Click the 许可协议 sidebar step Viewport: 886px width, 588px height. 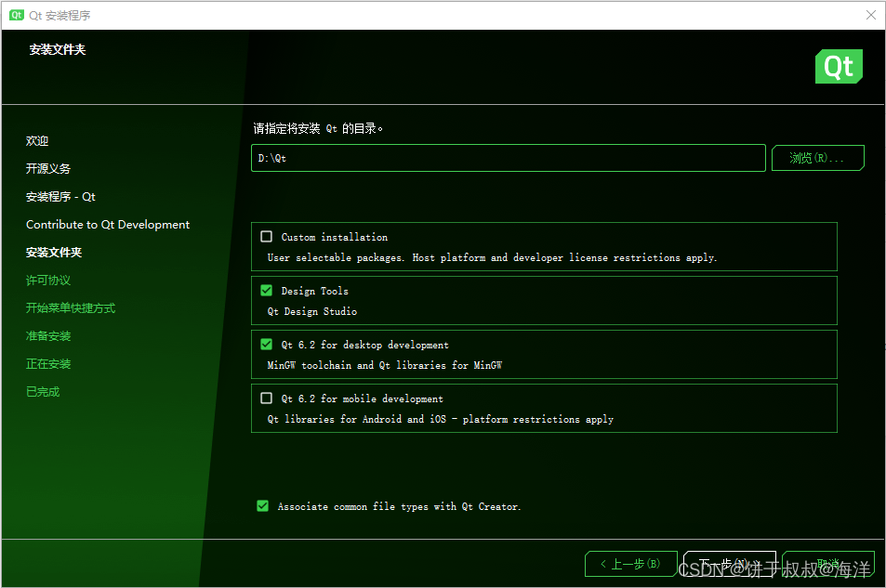pos(46,280)
